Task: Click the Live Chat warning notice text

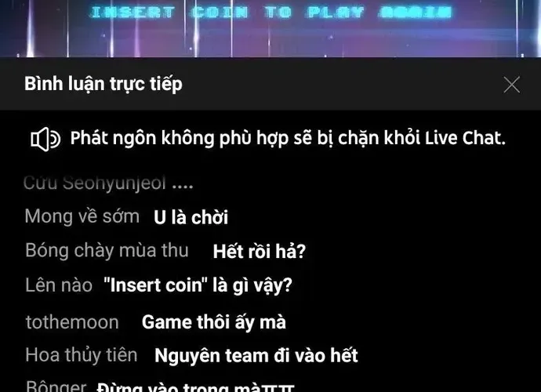Action: pos(288,138)
